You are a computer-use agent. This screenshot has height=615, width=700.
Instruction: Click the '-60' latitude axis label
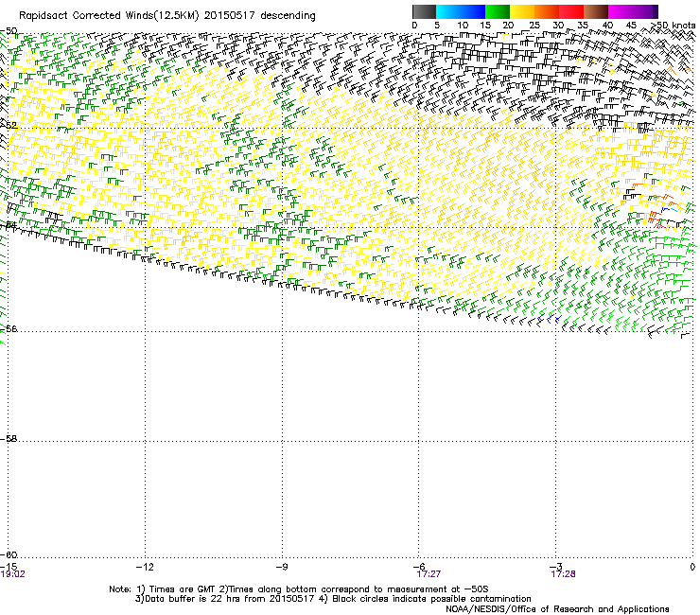click(x=9, y=555)
